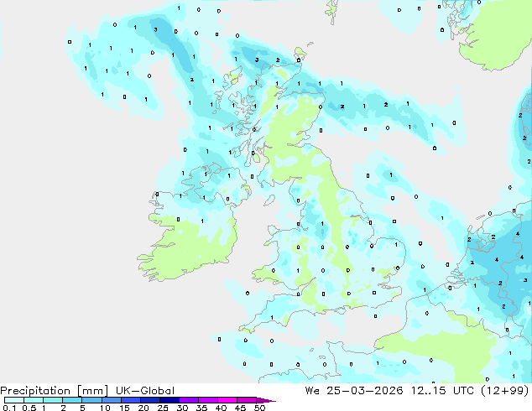Select the 30 to 35 mm legend swatch
The image size is (532, 411).
point(188,400)
